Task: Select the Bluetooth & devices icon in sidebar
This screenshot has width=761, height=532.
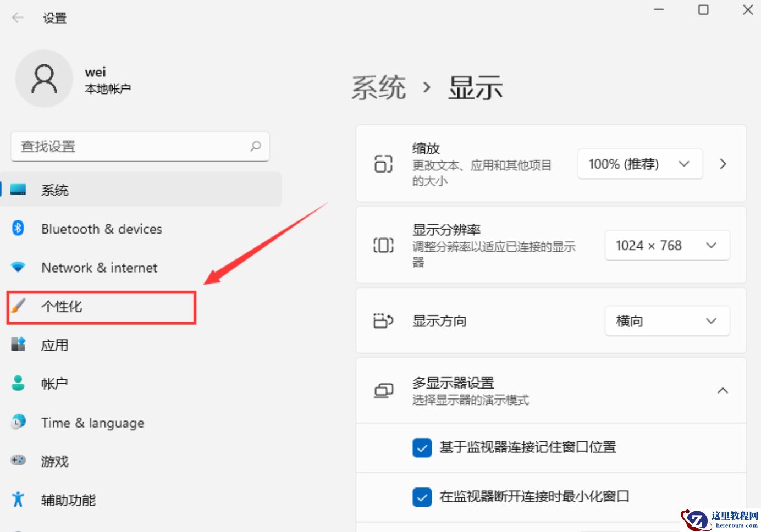Action: pyautogui.click(x=18, y=229)
